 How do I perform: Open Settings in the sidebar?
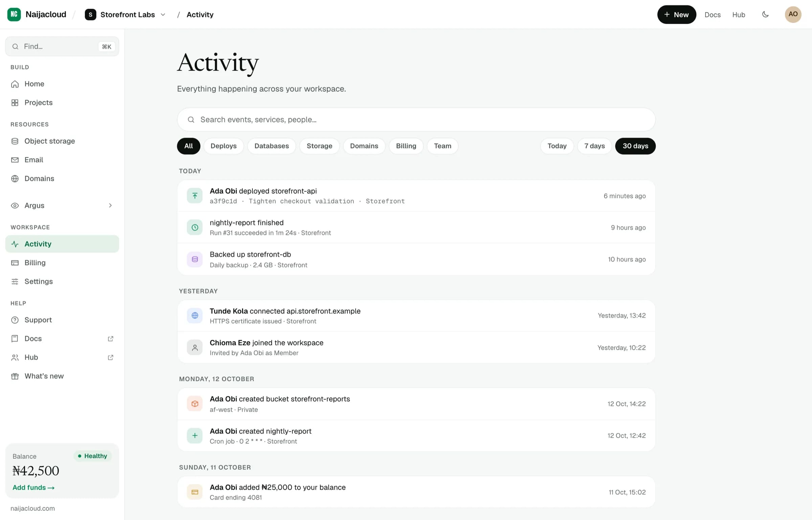62,281
